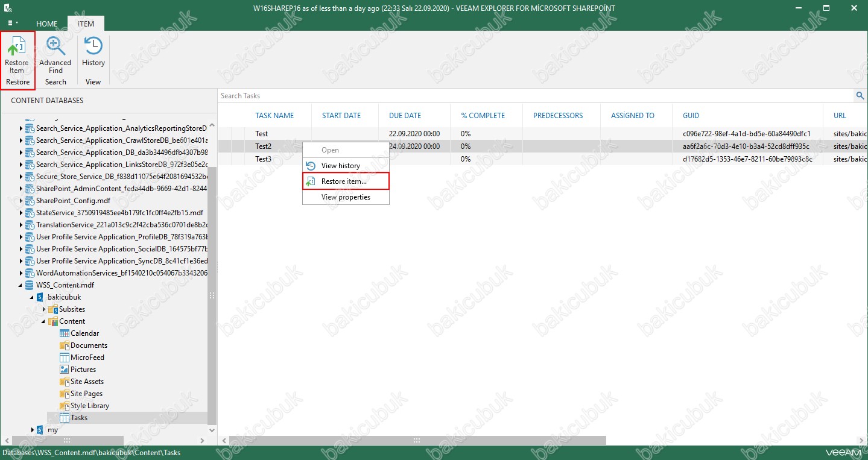Click the GUID cell starting with d17682d5
868x460 pixels.
point(747,159)
